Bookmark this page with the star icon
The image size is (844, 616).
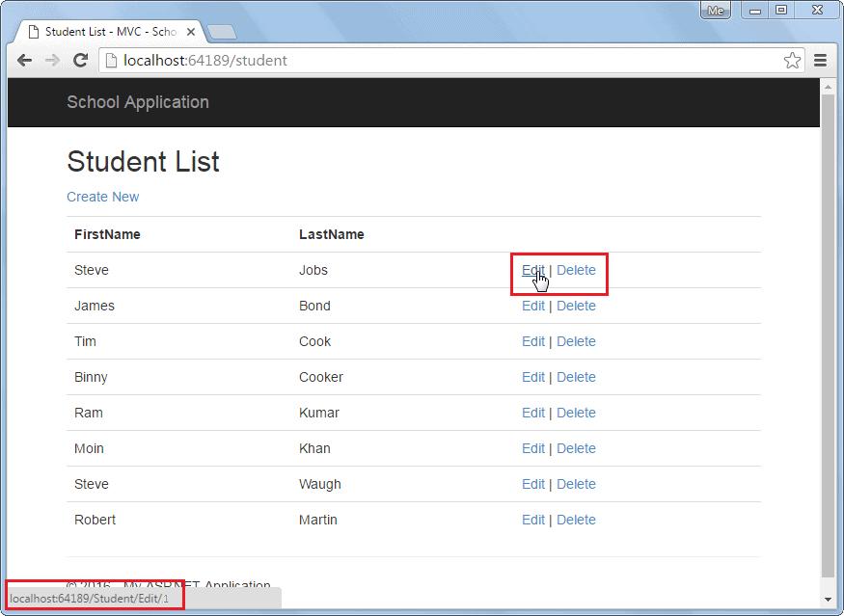(792, 60)
